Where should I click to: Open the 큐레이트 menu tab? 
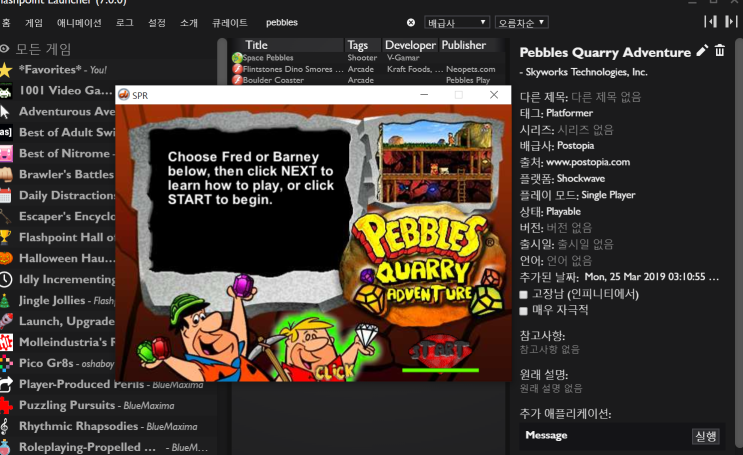click(x=230, y=23)
